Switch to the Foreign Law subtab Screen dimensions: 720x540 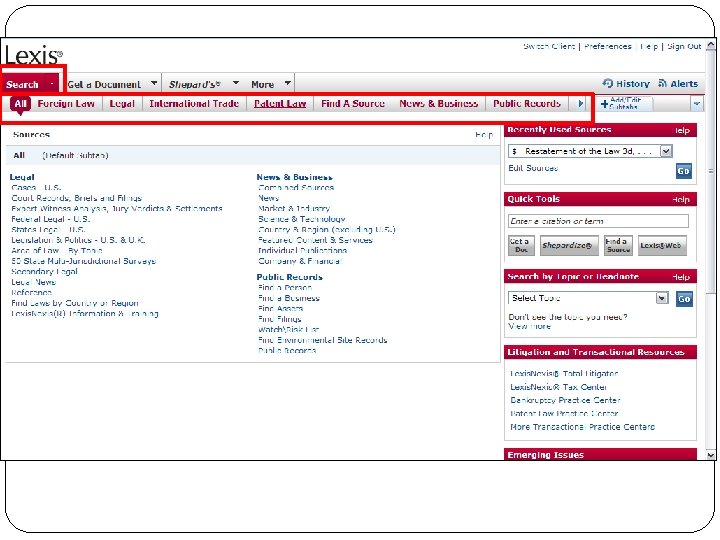coord(66,104)
